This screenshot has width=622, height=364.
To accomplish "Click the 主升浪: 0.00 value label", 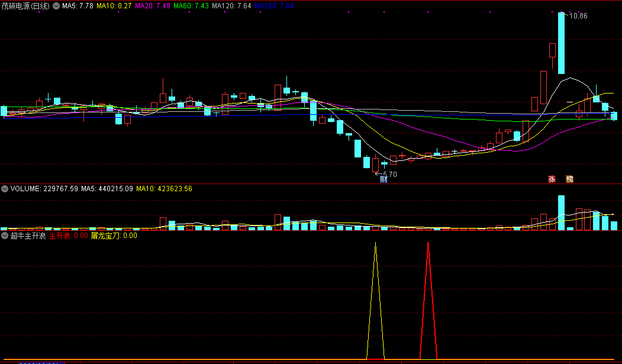I will tap(68, 236).
